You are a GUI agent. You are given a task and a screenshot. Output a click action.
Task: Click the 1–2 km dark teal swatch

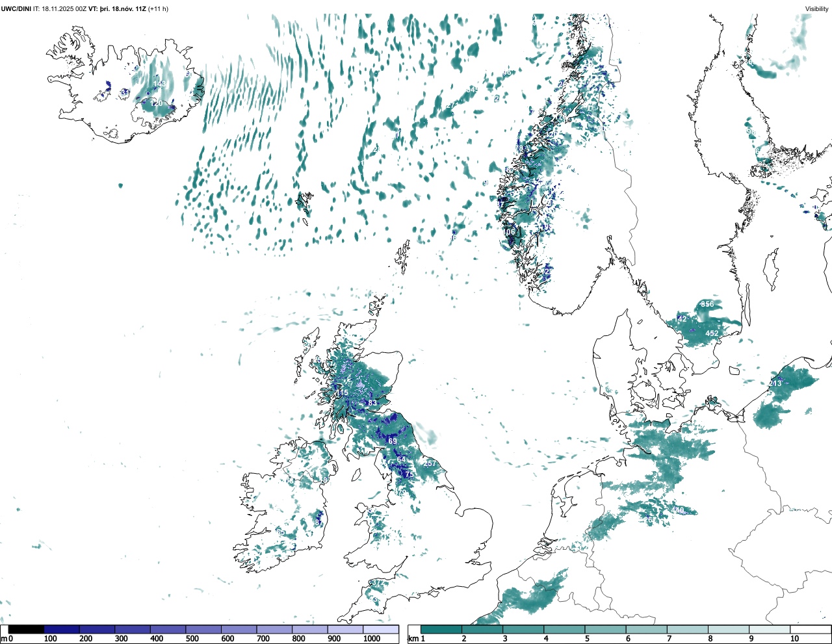441,629
